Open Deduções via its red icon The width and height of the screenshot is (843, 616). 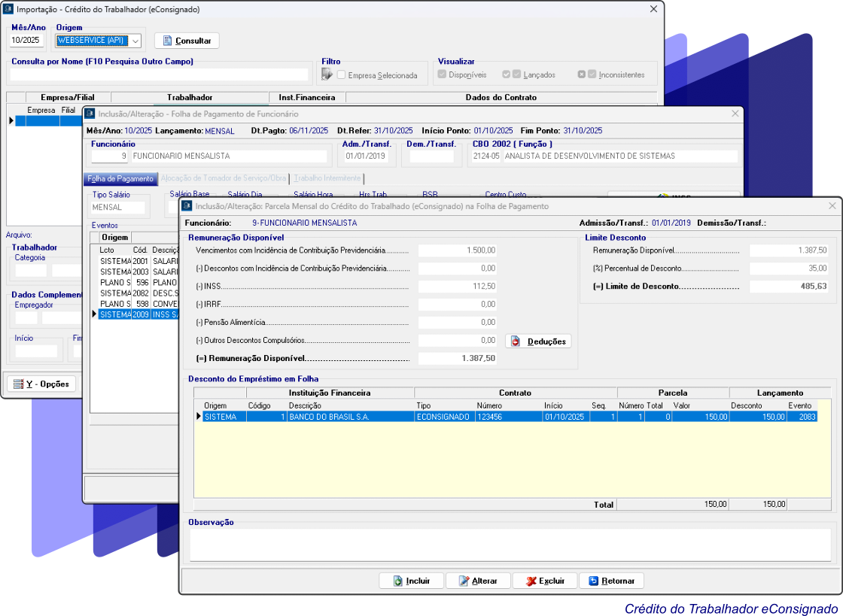tap(516, 341)
